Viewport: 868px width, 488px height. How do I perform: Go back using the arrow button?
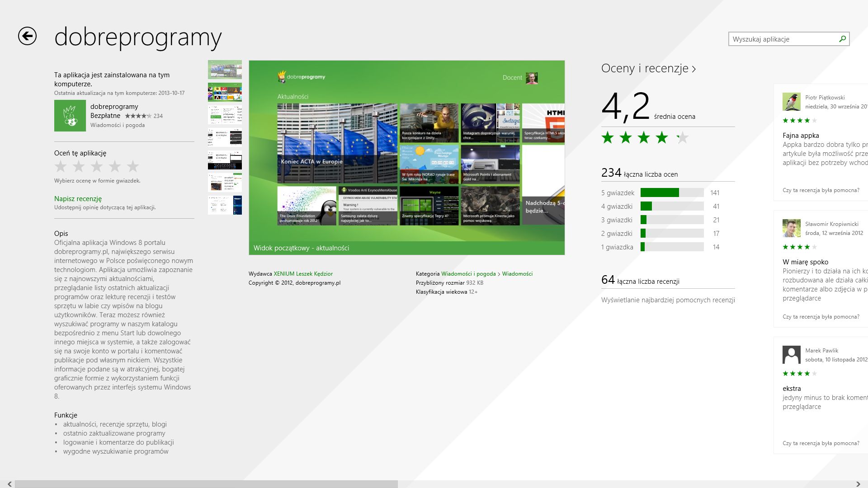click(x=27, y=36)
